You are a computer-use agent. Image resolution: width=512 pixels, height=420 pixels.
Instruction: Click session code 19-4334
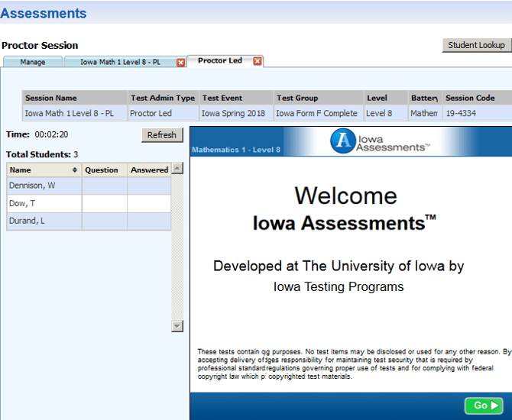coord(477,113)
